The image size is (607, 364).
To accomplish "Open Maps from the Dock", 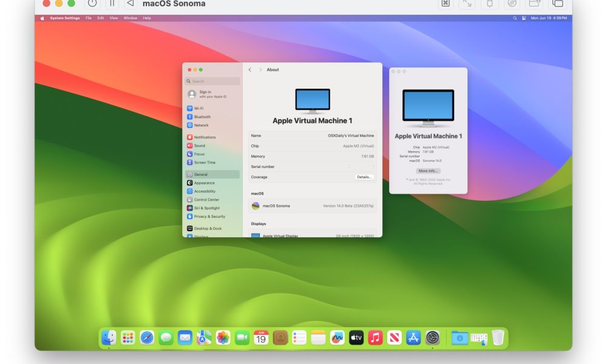I will pos(204,338).
